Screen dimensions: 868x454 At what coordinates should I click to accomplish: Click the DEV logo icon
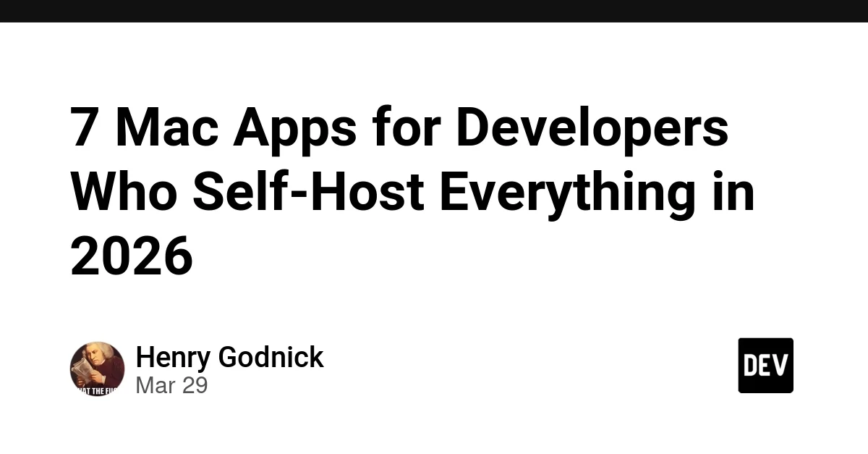765,365
